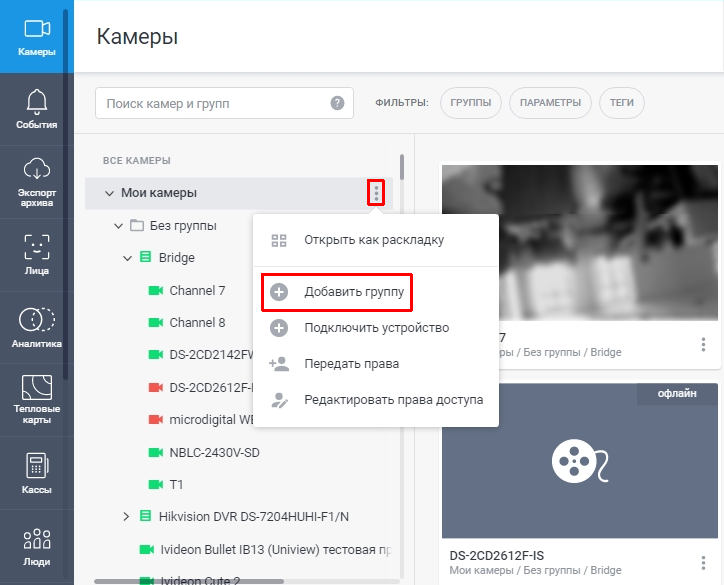Open the offline DS-2CD2612F-IS thumbnail
724x585 pixels.
[579, 460]
